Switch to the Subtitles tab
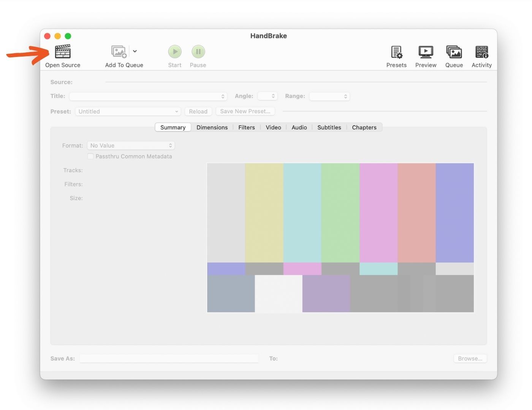 tap(329, 128)
